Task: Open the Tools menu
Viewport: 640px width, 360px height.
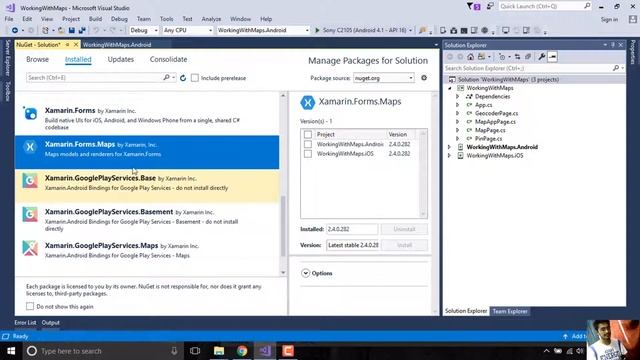Action: coord(166,19)
